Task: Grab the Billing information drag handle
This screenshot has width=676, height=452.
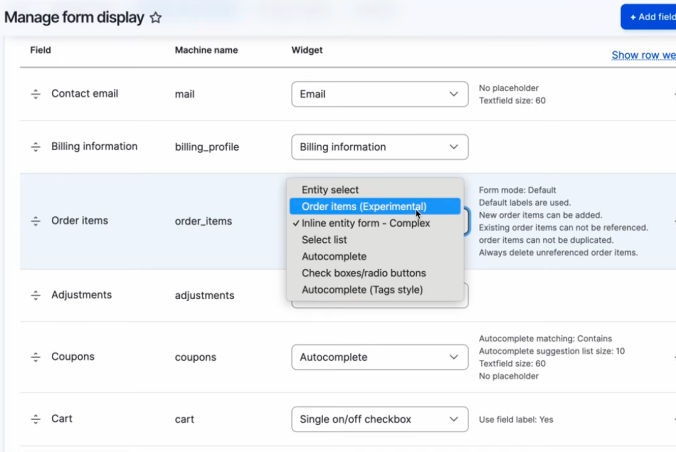Action: [x=35, y=147]
